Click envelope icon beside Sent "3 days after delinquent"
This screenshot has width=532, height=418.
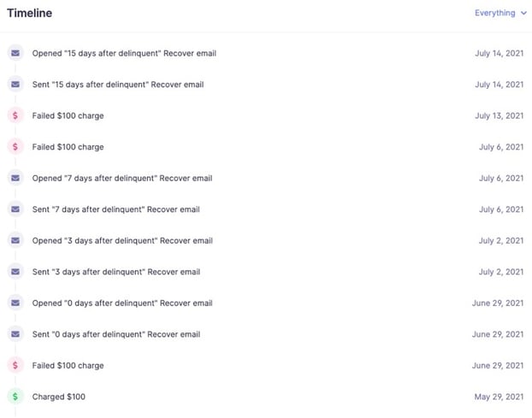[x=15, y=271]
